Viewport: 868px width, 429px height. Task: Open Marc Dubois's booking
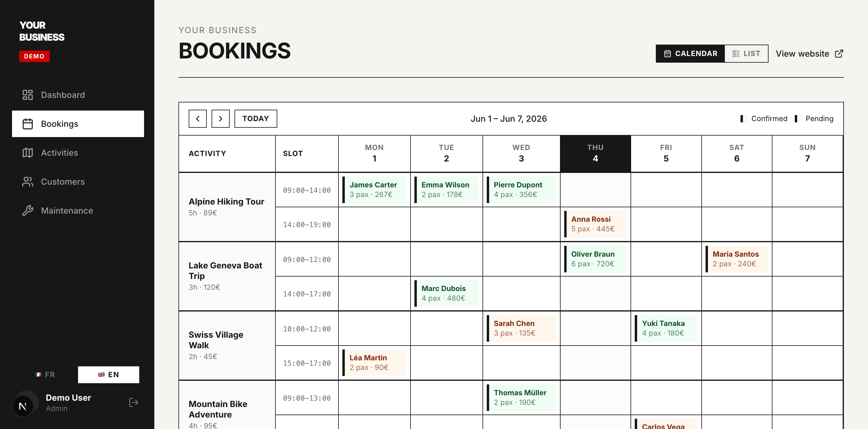coord(446,293)
